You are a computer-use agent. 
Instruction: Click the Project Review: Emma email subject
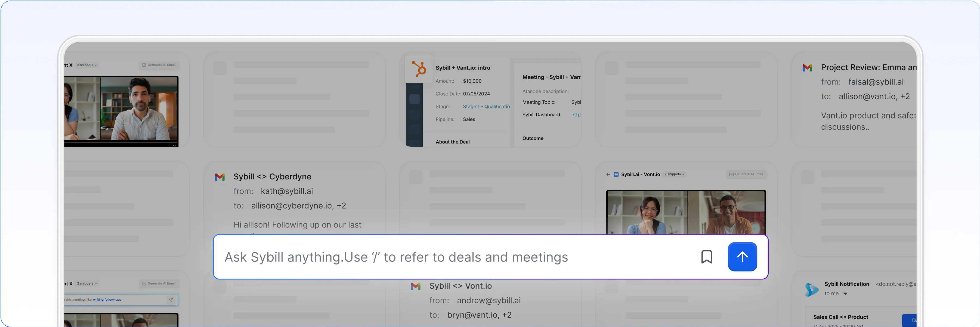[868, 68]
